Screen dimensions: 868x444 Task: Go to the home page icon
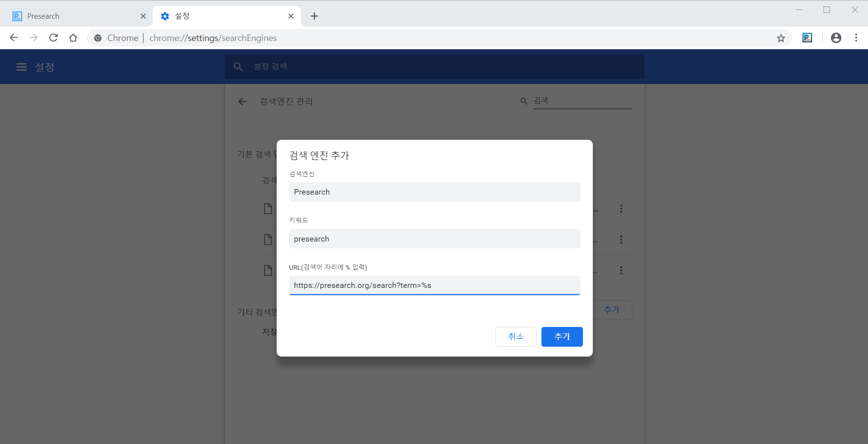pyautogui.click(x=73, y=38)
